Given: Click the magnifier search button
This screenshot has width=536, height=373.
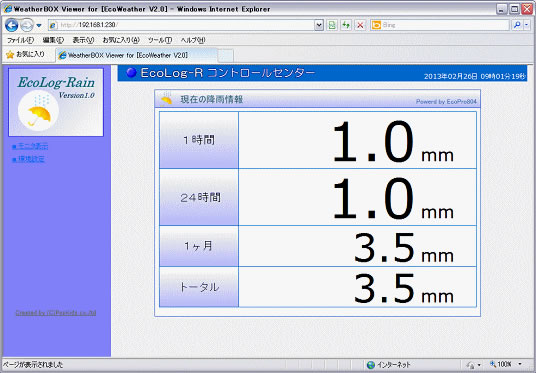Looking at the screenshot, I should (x=517, y=25).
